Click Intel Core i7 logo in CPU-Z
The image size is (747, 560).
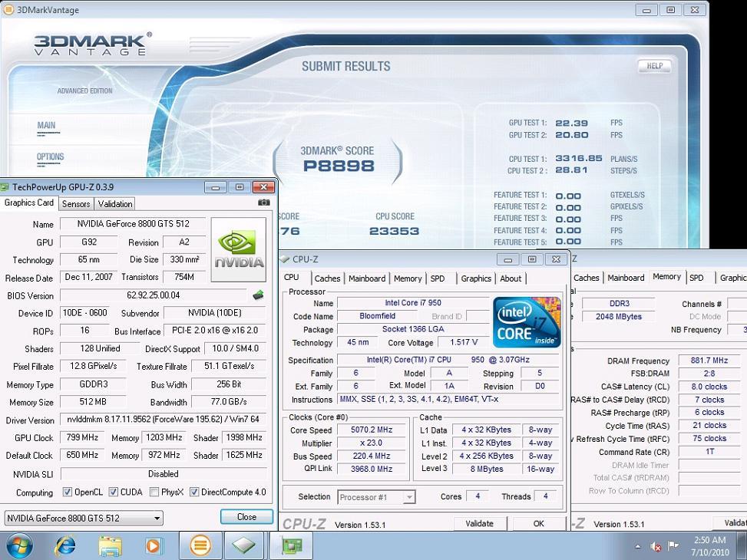(527, 322)
